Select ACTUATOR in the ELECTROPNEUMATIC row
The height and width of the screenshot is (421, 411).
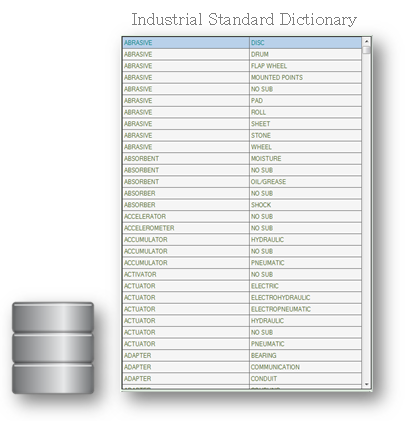(x=186, y=309)
